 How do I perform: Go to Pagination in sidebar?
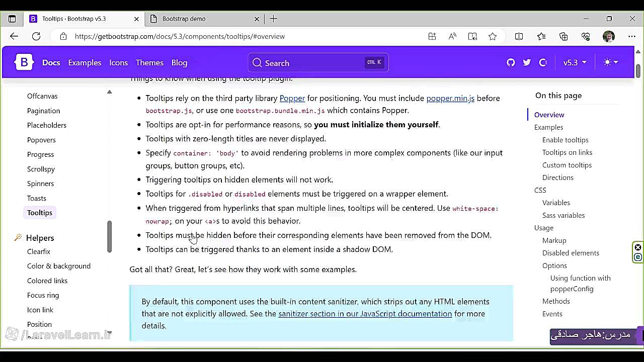43,111
